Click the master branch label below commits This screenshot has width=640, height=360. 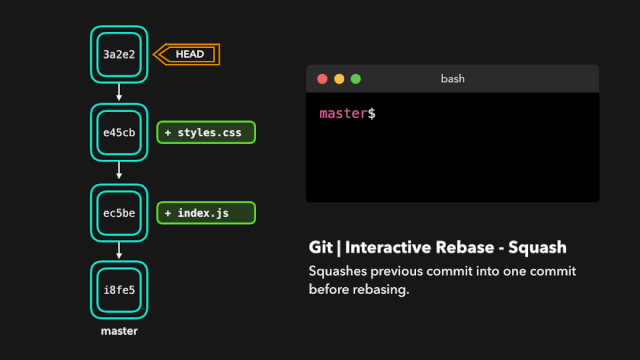coord(119,331)
